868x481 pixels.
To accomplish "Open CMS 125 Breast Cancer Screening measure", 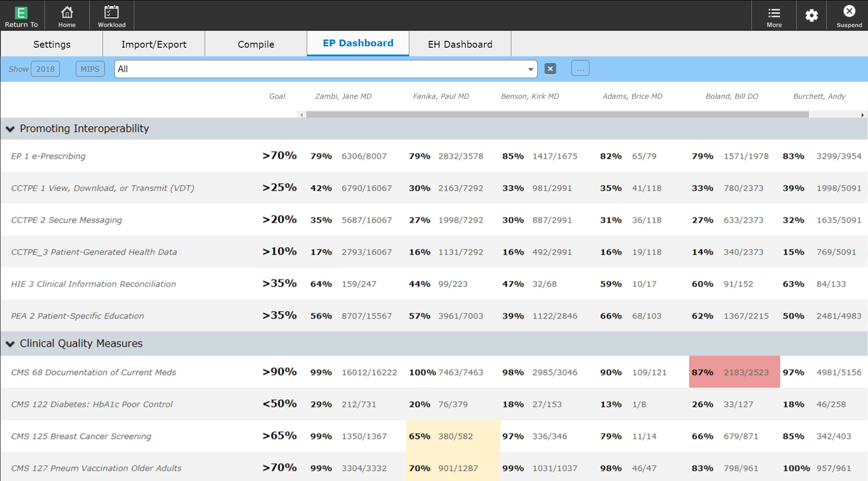I will (x=81, y=436).
